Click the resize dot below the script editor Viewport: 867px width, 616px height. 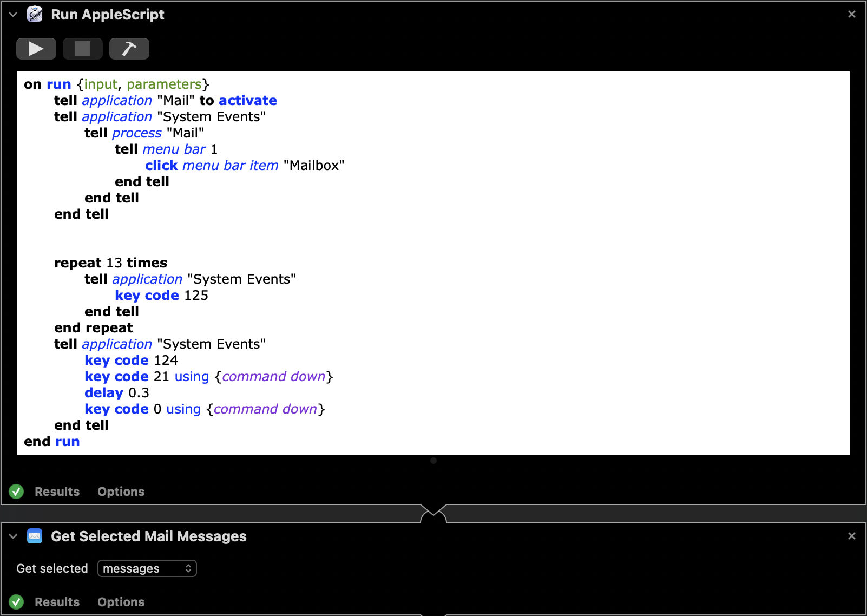coord(433,461)
